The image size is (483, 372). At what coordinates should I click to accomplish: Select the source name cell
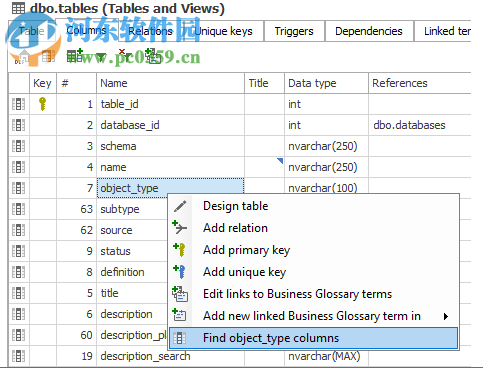pyautogui.click(x=132, y=230)
